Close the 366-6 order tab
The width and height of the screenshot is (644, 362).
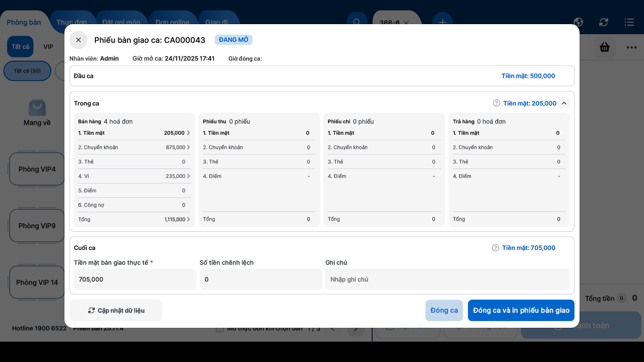[406, 23]
